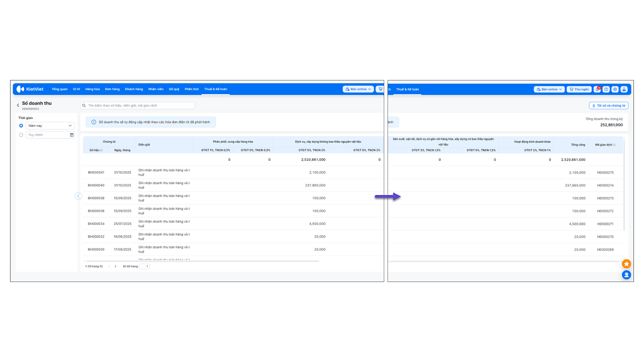Click the search box for số hiệu
Screen dimensions: 644x362
(139, 106)
